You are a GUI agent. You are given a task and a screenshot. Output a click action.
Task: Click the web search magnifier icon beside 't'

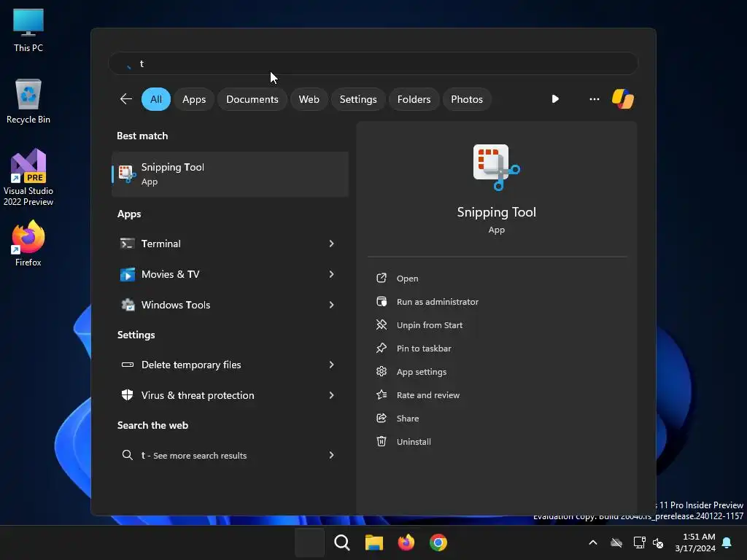127,455
